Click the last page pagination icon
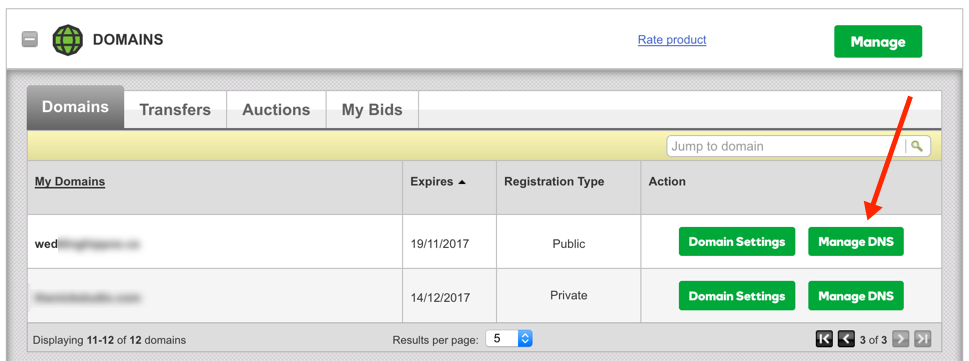This screenshot has width=969, height=361. (923, 339)
